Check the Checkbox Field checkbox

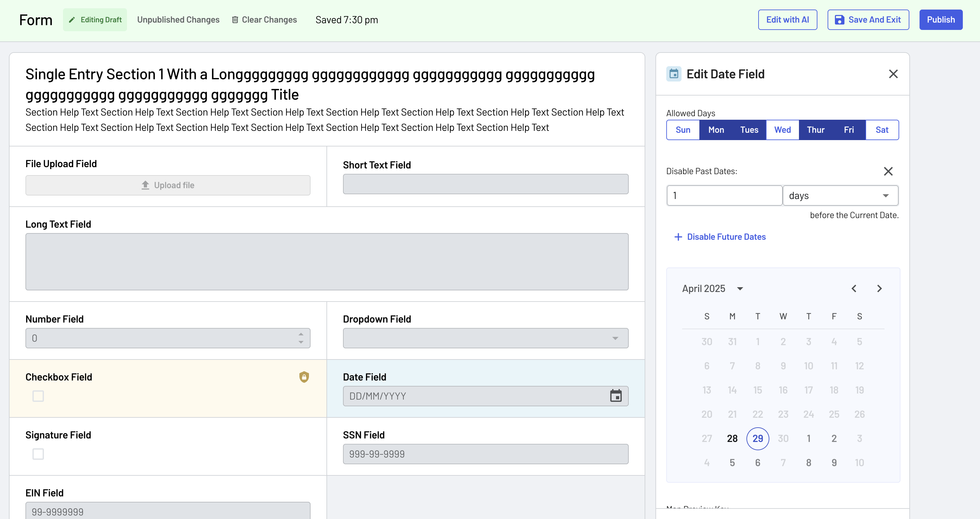pyautogui.click(x=38, y=396)
